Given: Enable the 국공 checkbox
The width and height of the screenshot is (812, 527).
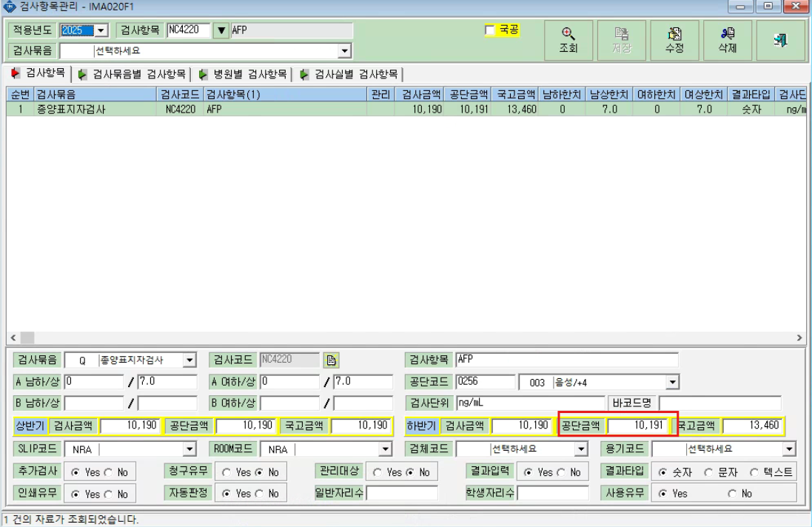Looking at the screenshot, I should coord(489,30).
